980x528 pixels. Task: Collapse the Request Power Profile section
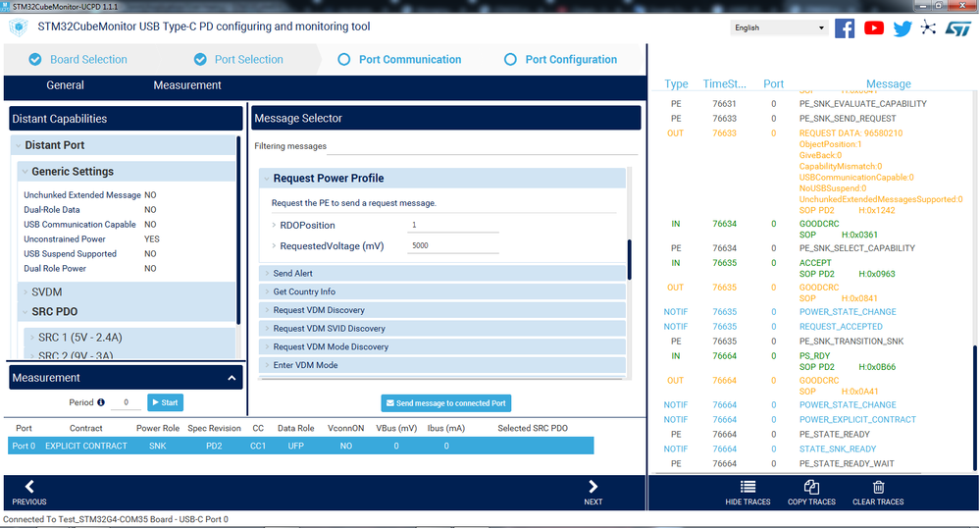pyautogui.click(x=266, y=179)
